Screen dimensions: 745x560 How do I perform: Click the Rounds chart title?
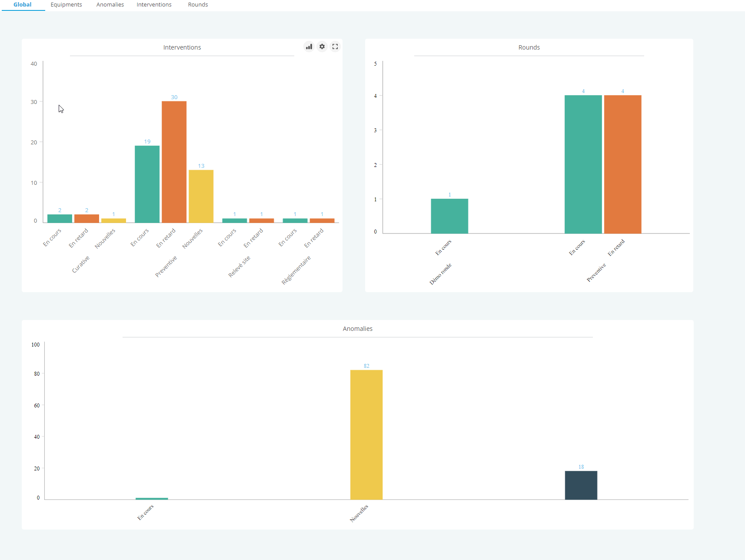(529, 47)
